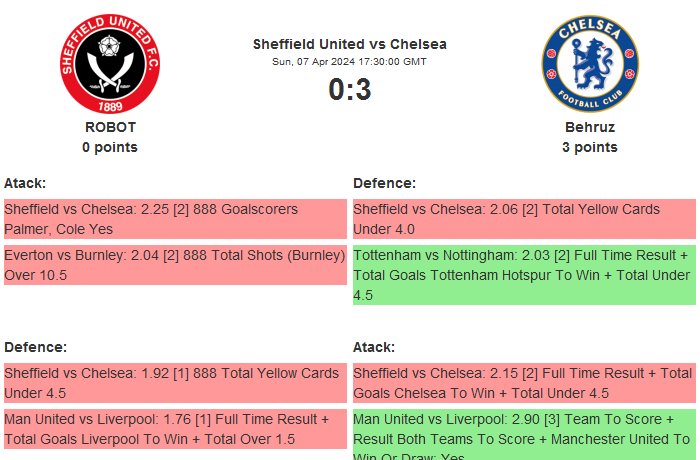Image resolution: width=700 pixels, height=460 pixels.
Task: Click the Tottenham vs Nottingham green bet row
Action: point(523,275)
